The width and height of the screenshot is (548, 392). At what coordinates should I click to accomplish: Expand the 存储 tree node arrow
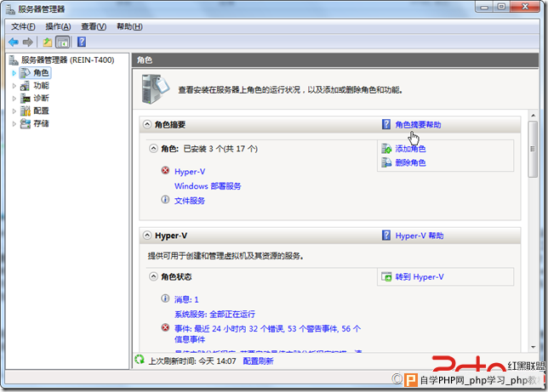coord(14,123)
